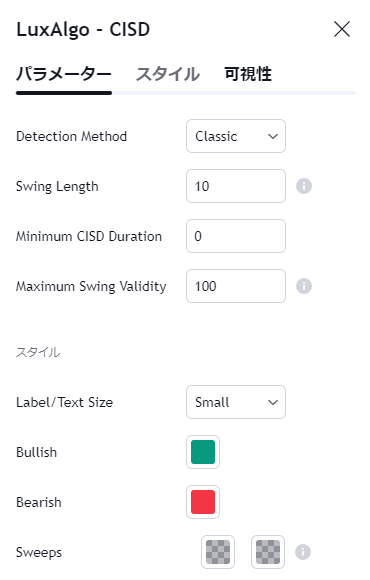Switch to the パラメーター tab
This screenshot has height=580, width=370.
pyautogui.click(x=64, y=74)
